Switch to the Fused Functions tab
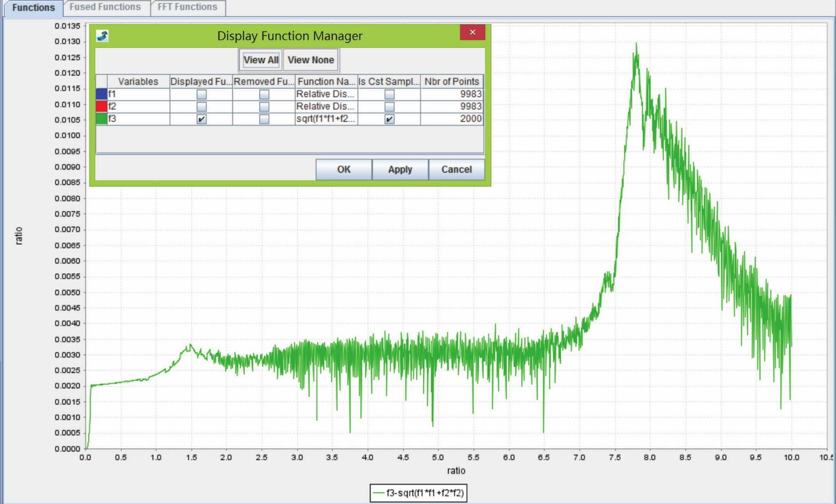 coord(105,7)
